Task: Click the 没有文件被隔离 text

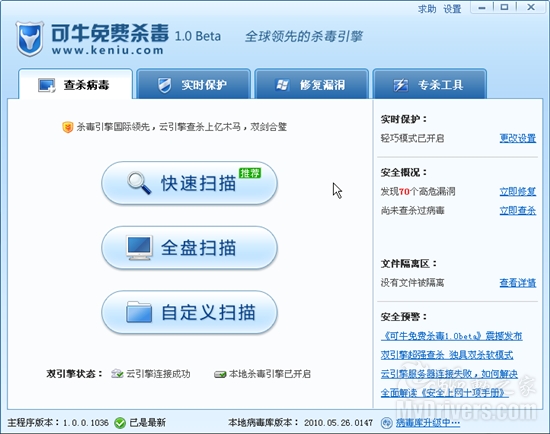Action: [x=412, y=283]
